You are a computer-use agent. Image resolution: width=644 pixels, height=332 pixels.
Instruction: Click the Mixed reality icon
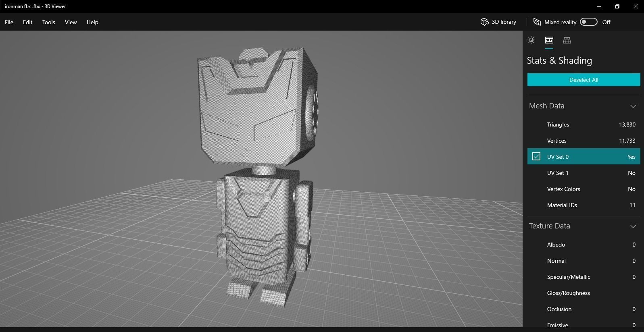click(x=537, y=22)
